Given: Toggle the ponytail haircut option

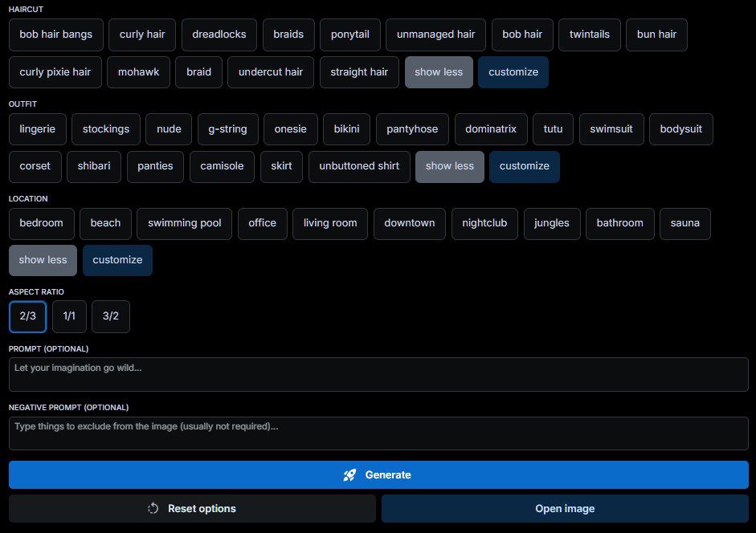Looking at the screenshot, I should pos(350,35).
